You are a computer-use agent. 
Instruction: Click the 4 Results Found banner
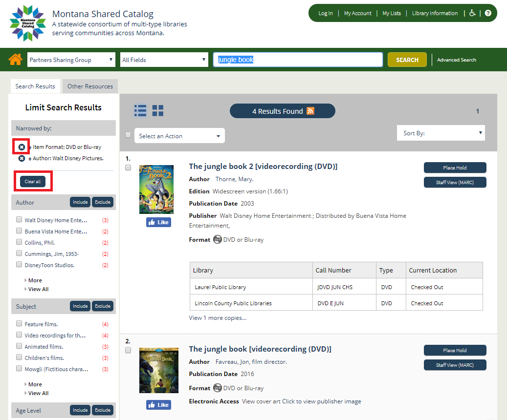click(282, 111)
